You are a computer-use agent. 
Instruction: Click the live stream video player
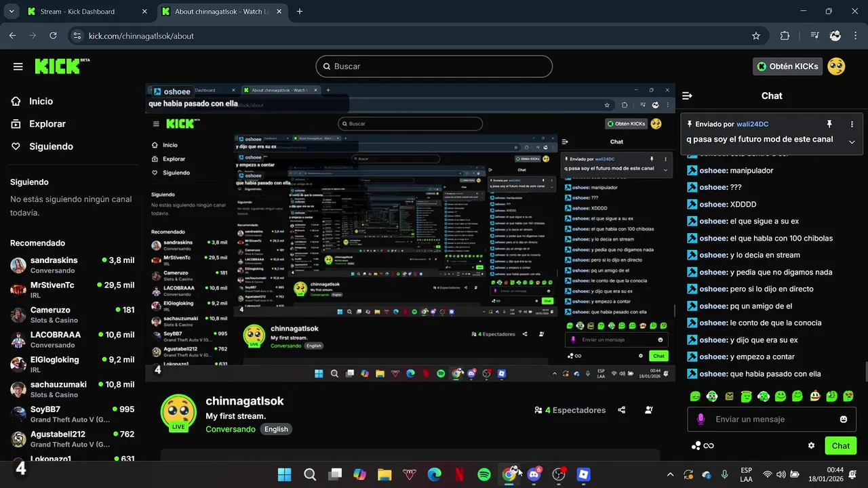point(410,232)
